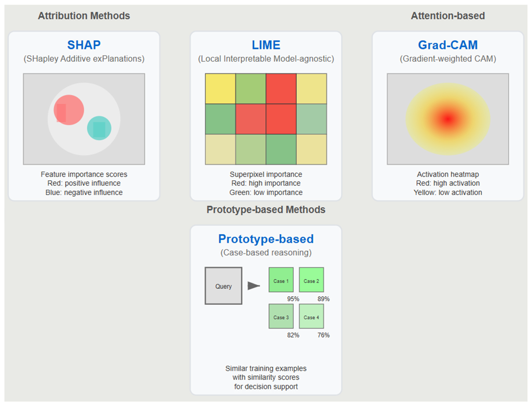
Task: Click the Grad-CAM heatmap red center
Action: pos(448,119)
